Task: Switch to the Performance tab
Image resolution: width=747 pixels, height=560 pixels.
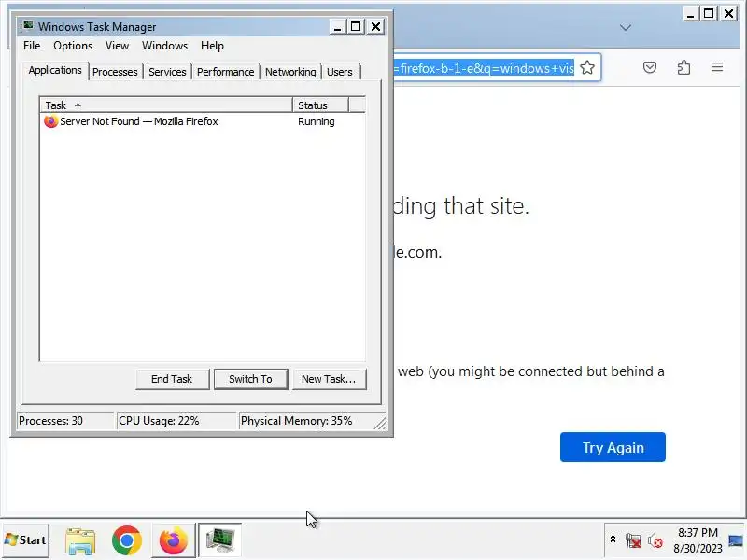Action: coord(225,72)
